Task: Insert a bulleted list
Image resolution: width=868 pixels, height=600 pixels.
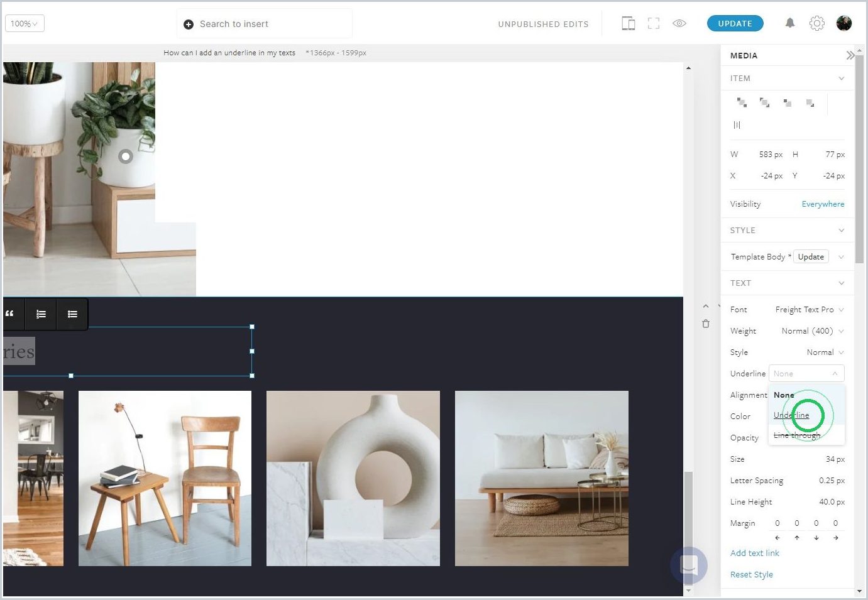Action: [x=72, y=314]
